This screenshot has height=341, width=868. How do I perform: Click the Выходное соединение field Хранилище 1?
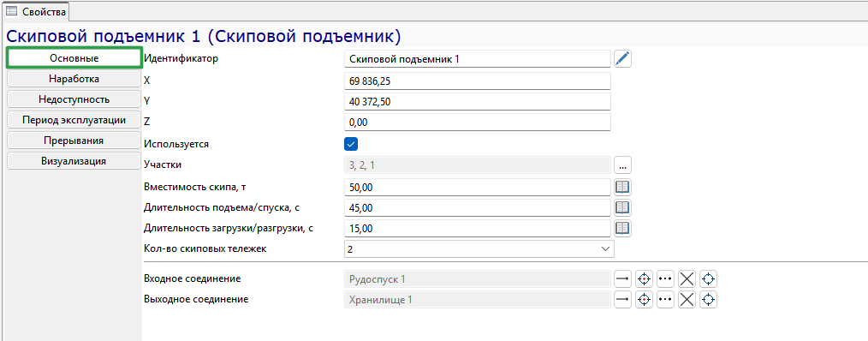(477, 299)
